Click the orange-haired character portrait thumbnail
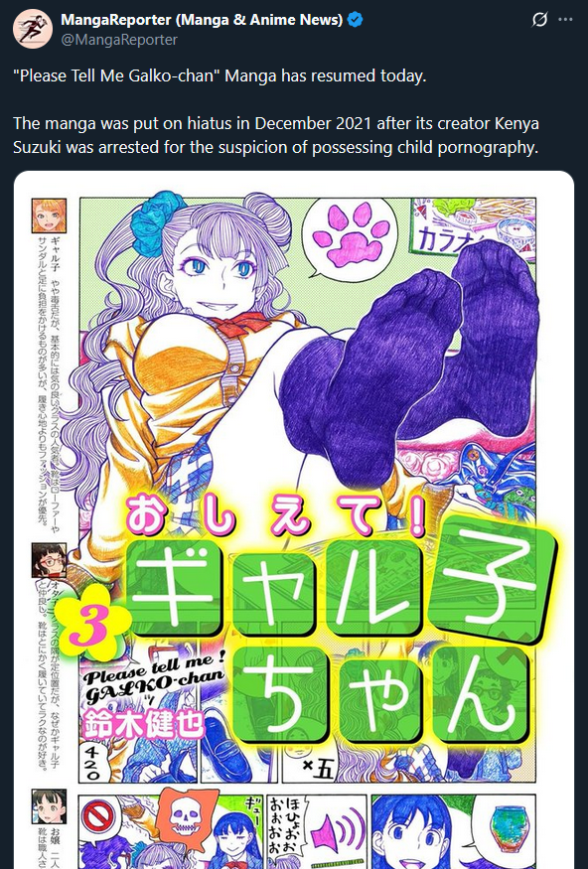The height and width of the screenshot is (869, 588). point(49,216)
